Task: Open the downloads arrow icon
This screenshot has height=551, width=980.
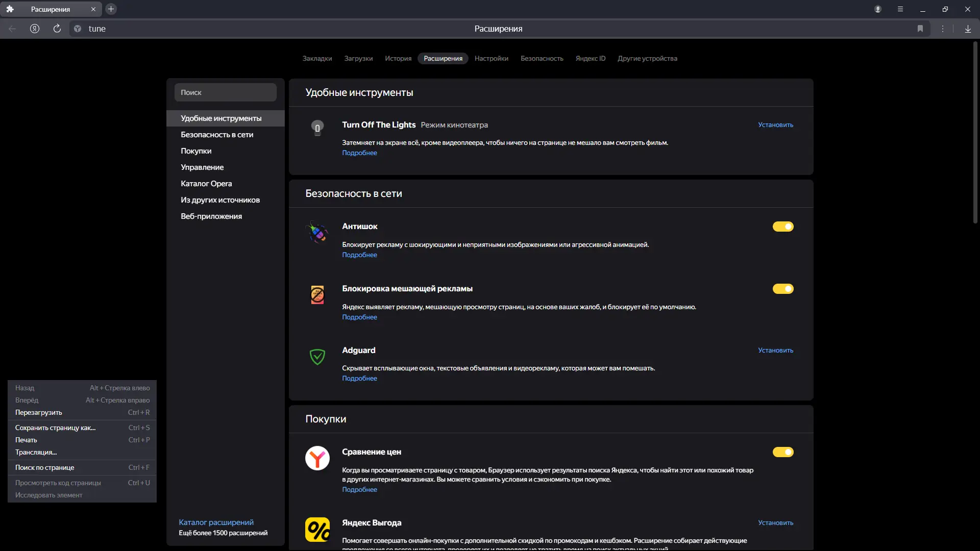Action: point(968,29)
